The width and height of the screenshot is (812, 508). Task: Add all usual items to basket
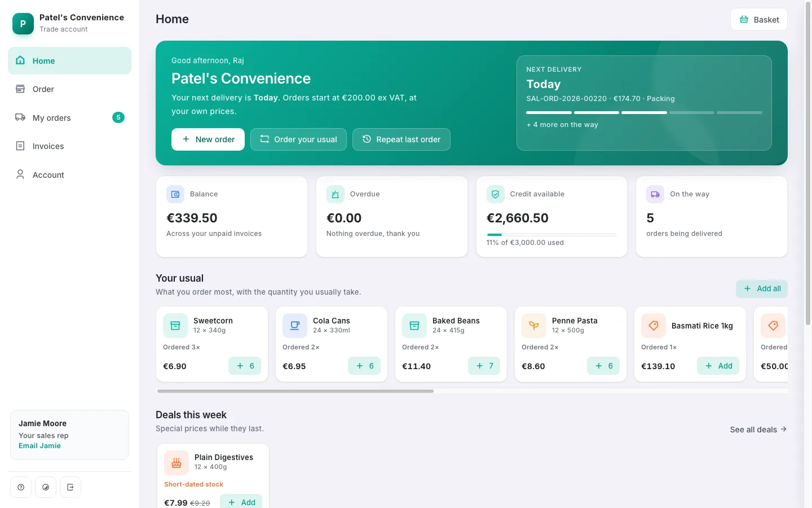[x=762, y=289]
